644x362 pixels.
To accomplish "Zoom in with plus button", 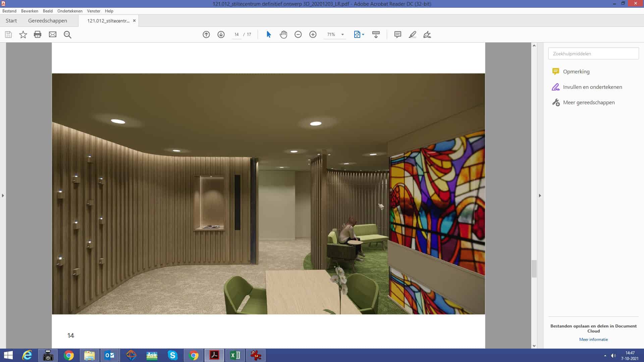I will (x=313, y=35).
